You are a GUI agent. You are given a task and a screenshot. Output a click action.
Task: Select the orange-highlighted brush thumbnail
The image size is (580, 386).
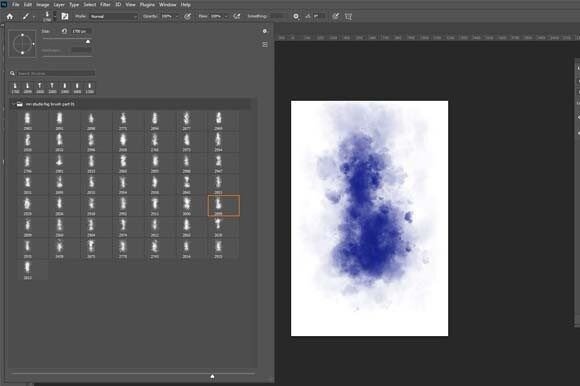click(224, 206)
